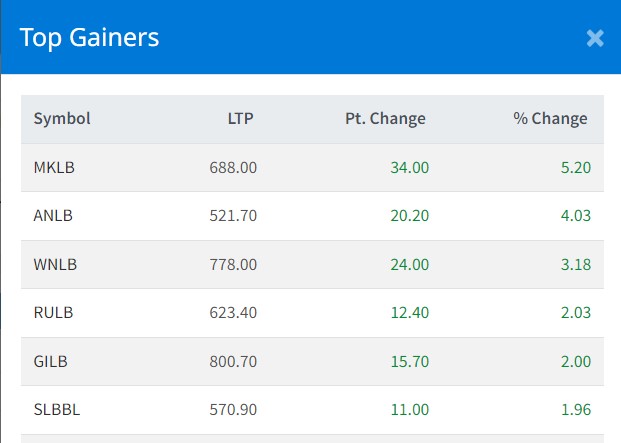Open the MKLB symbol entry
Image resolution: width=621 pixels, height=443 pixels.
pyautogui.click(x=54, y=168)
